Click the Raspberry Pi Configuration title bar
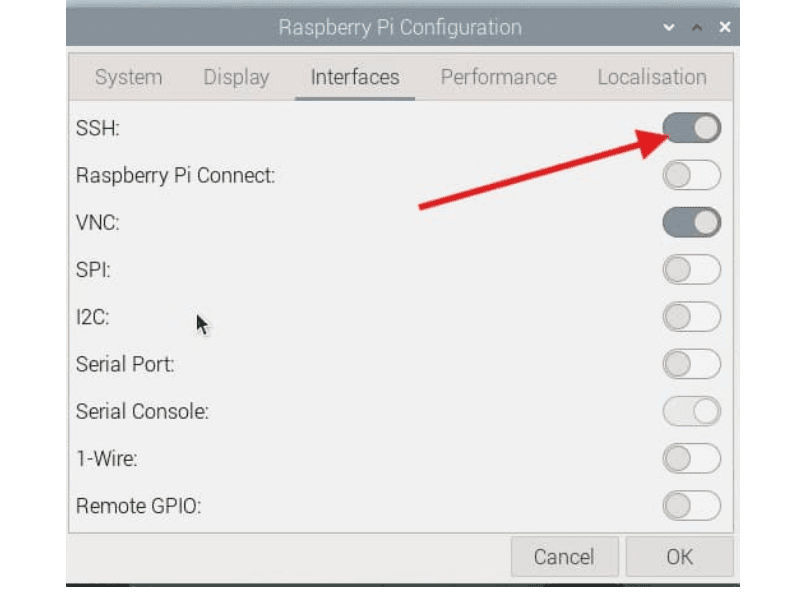 (400, 27)
